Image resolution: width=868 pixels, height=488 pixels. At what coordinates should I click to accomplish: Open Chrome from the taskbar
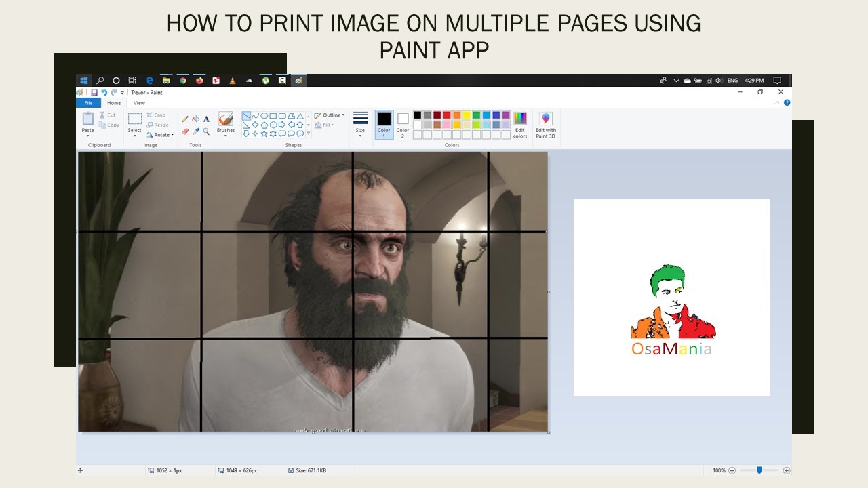coord(182,80)
